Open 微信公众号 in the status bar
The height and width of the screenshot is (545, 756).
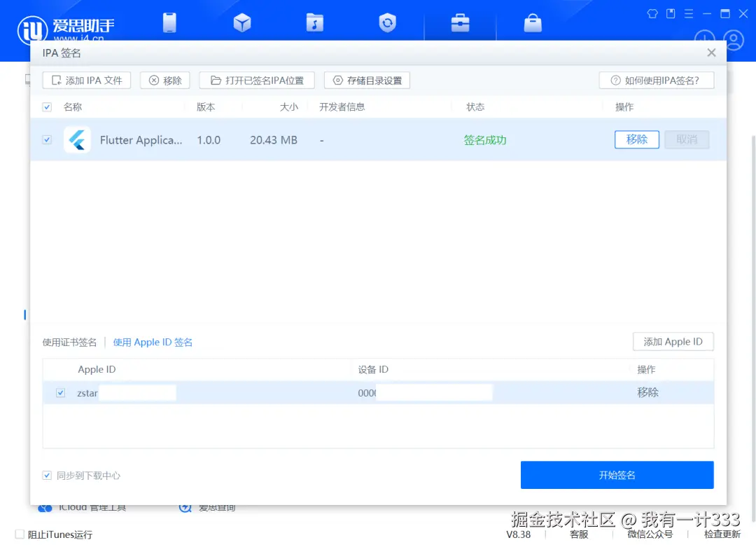click(650, 534)
